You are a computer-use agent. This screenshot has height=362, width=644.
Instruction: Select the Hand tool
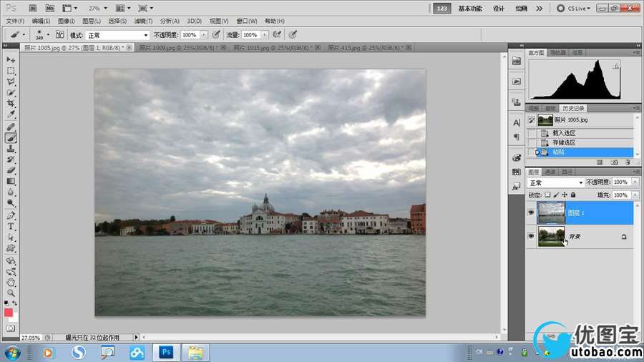[11, 283]
